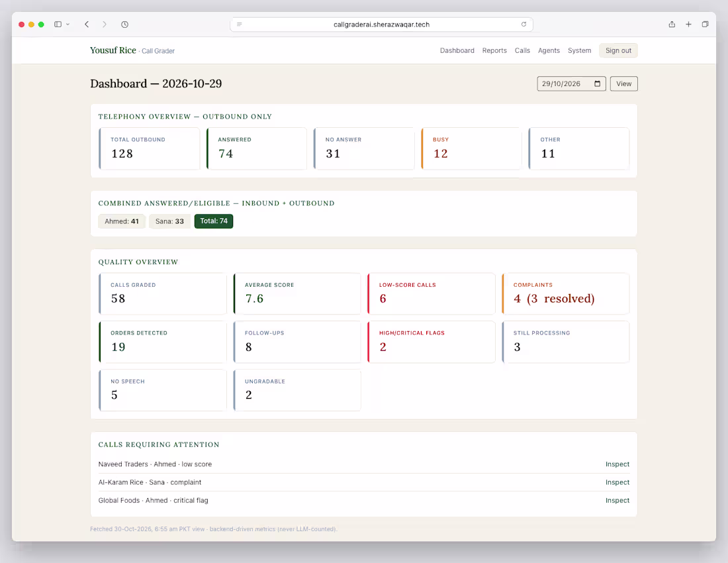Select the Calls Graded 58 card

click(x=163, y=293)
